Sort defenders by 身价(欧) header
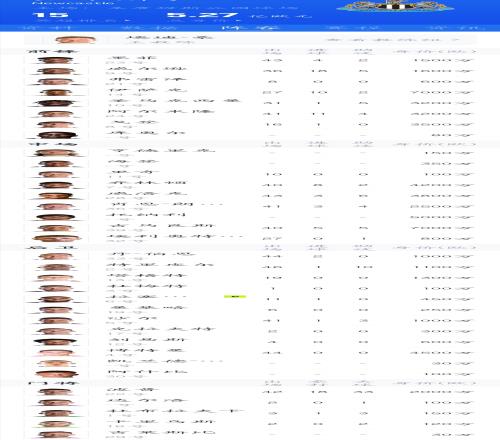 (434, 247)
